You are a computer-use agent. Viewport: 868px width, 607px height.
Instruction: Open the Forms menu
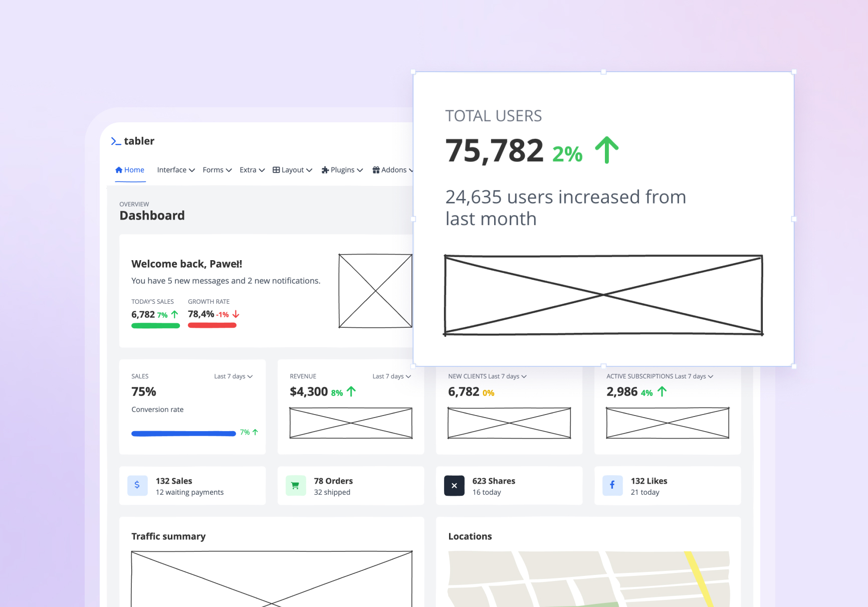[217, 170]
